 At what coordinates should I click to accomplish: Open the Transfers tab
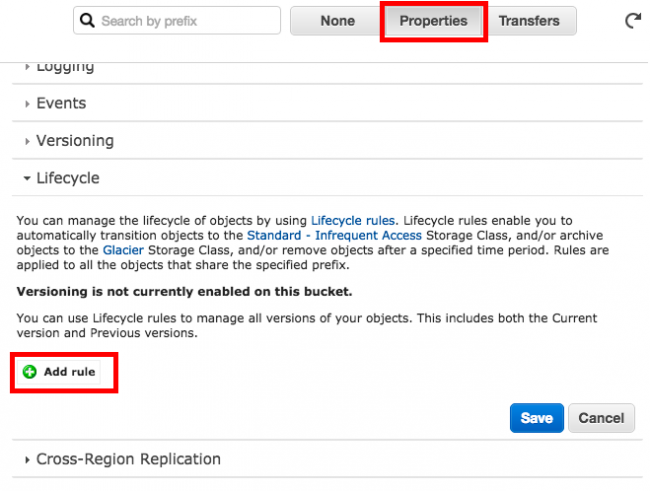pos(530,20)
